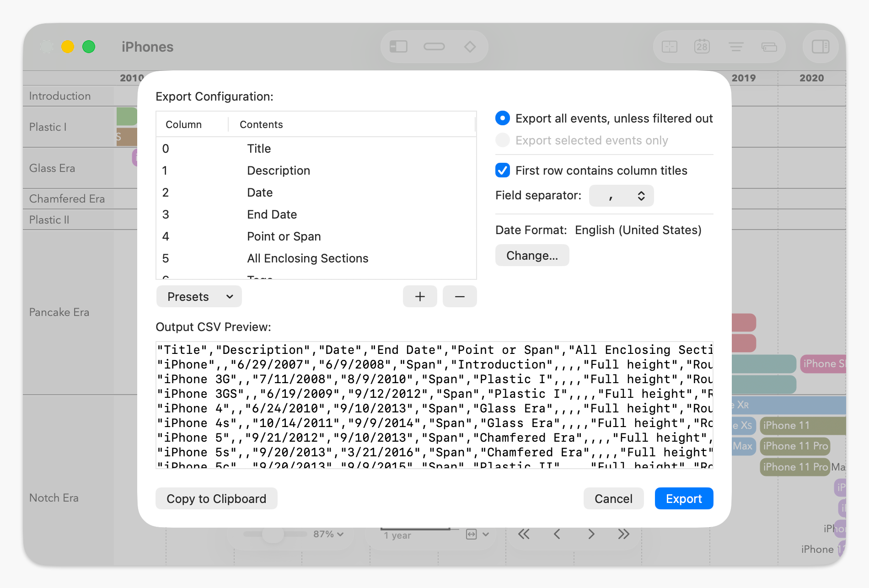Select the Column header in export table
869x588 pixels.
pos(183,124)
